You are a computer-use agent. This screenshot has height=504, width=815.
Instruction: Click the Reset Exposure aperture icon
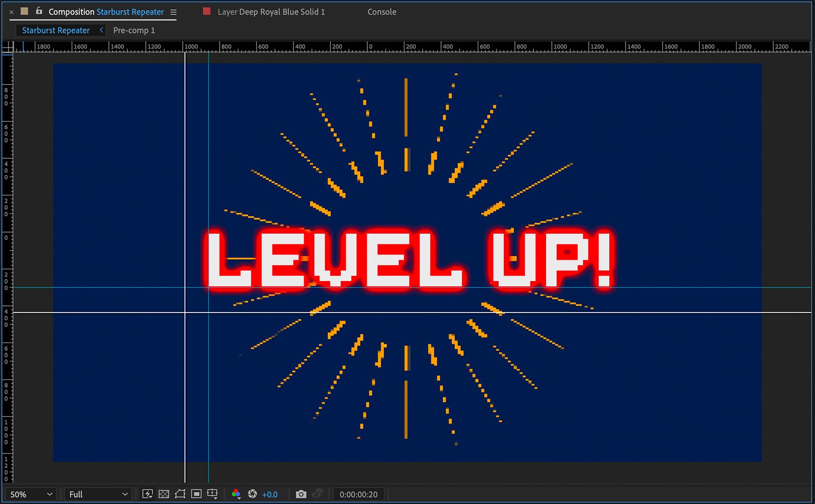click(x=253, y=494)
